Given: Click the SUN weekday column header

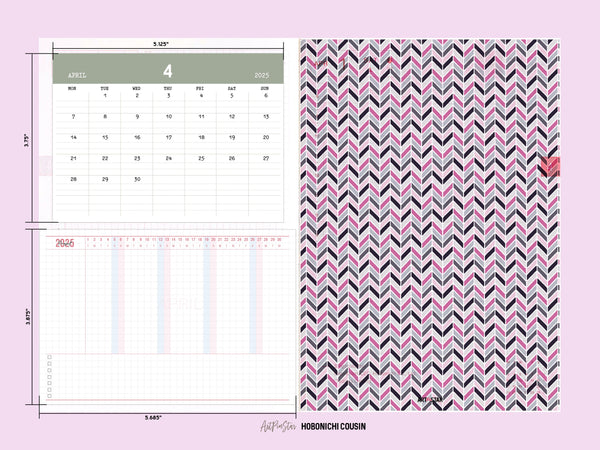Looking at the screenshot, I should [265, 88].
